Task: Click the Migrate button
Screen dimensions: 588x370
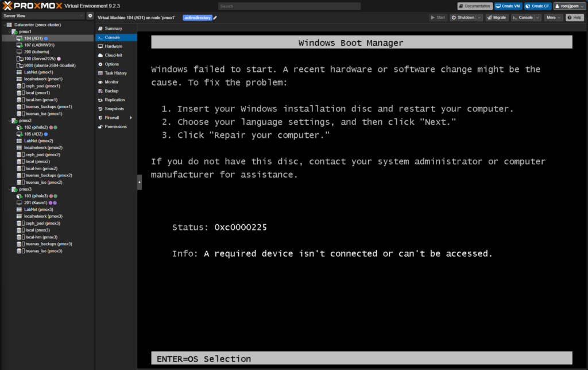Action: click(x=497, y=18)
